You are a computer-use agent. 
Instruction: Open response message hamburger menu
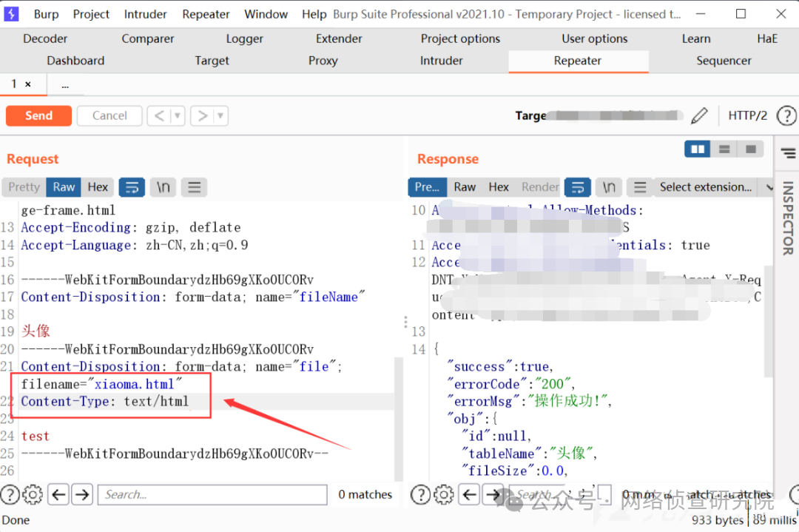pos(640,187)
